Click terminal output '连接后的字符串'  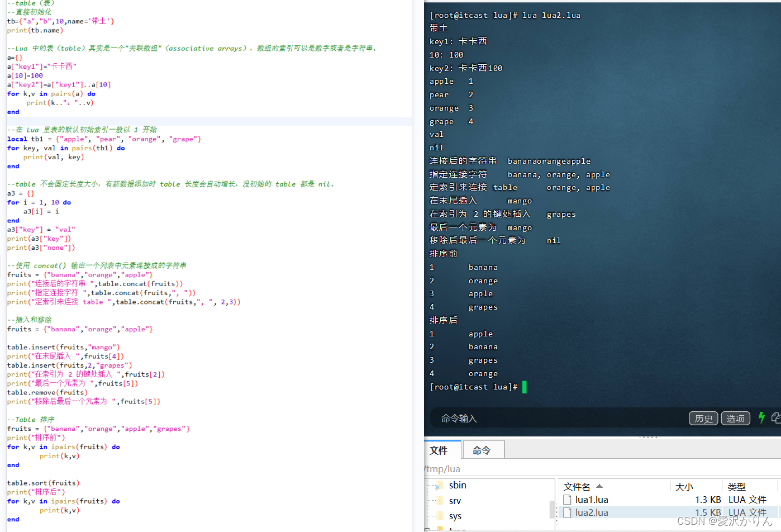pos(463,161)
